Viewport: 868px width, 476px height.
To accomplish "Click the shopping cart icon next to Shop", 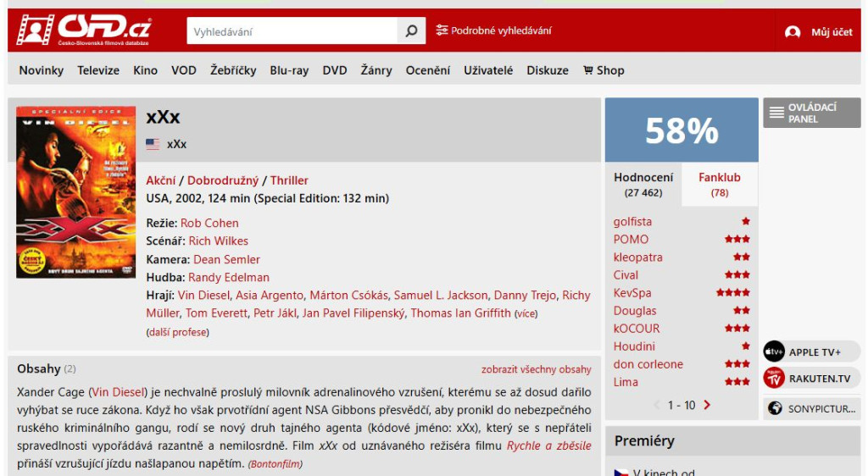I will tap(588, 70).
